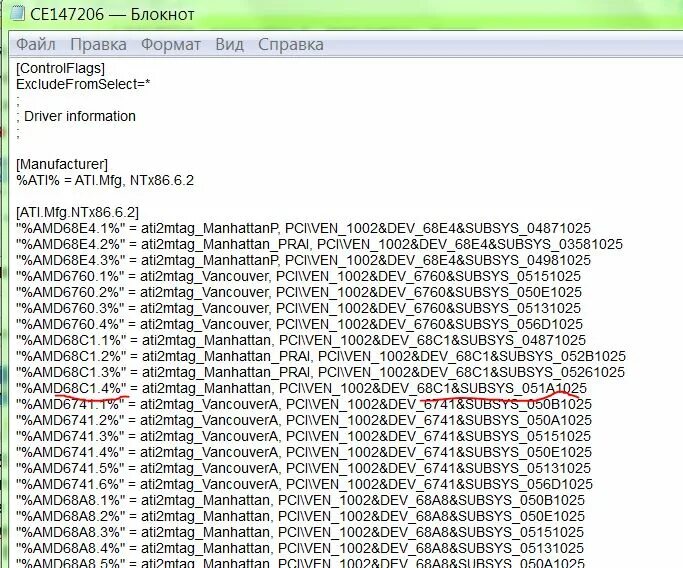Click the %AMD6760.3% Vancouver line
This screenshot has width=683, height=568.
tap(298, 308)
